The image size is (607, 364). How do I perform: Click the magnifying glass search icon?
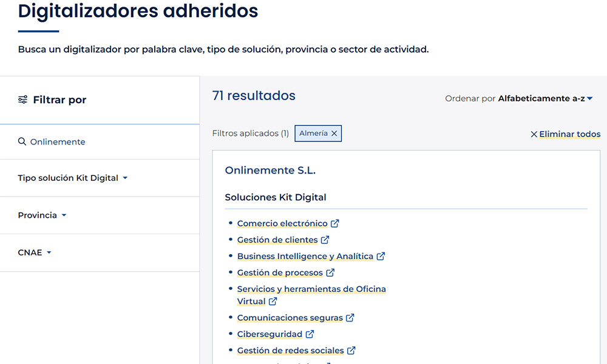(x=22, y=141)
